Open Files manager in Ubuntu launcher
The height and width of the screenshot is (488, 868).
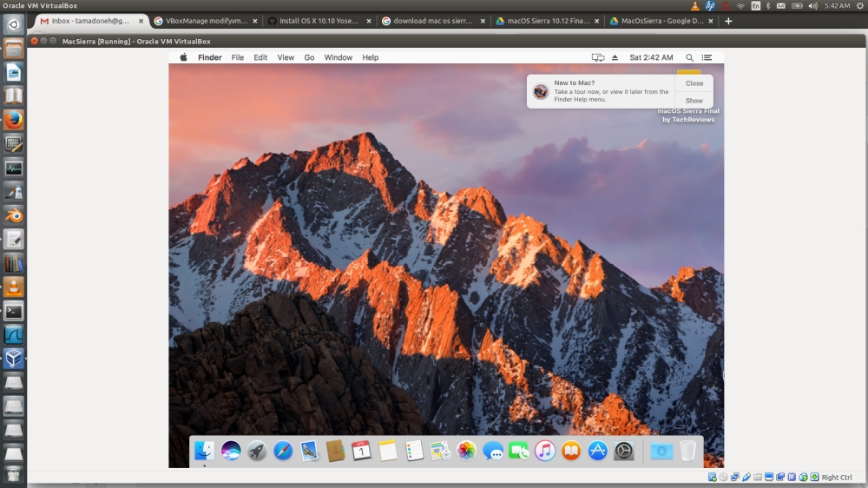(x=13, y=48)
